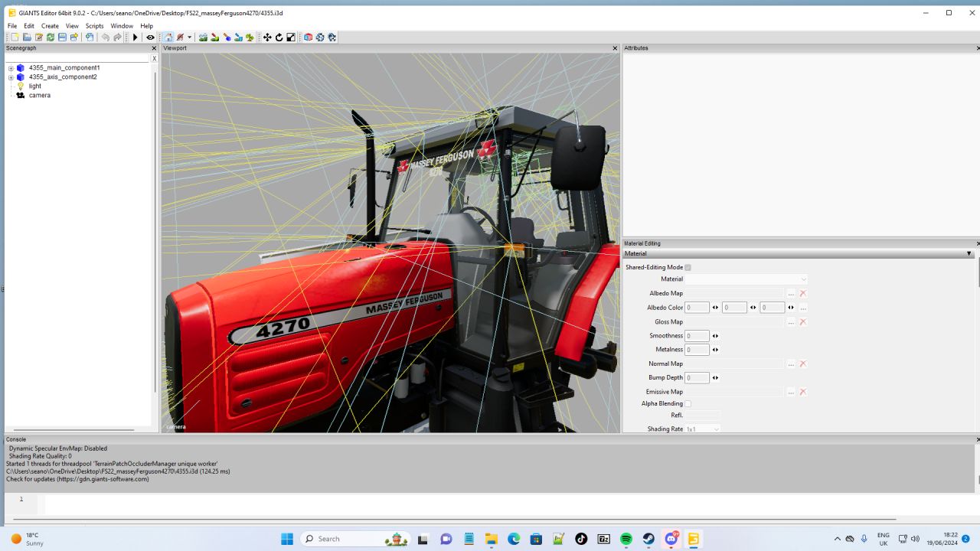This screenshot has height=551, width=980.
Task: Open TikTok from the taskbar
Action: [581, 539]
